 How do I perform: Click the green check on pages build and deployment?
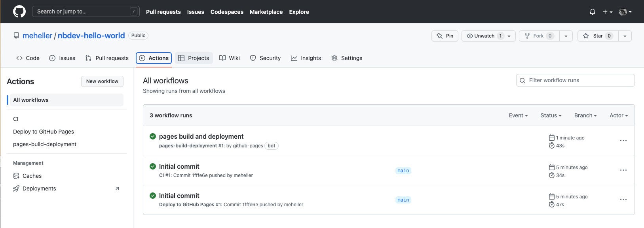153,136
